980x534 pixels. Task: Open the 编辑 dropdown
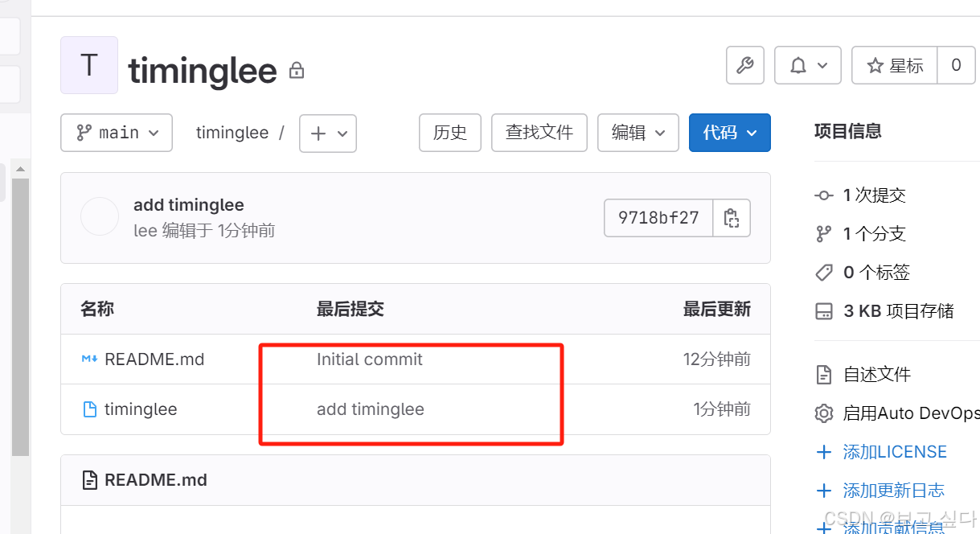(x=638, y=132)
